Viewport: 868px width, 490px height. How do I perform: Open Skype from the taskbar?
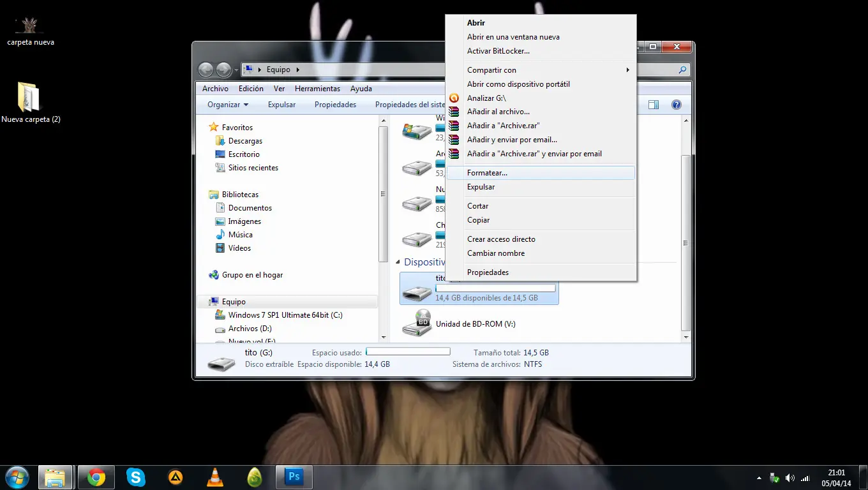(x=135, y=477)
